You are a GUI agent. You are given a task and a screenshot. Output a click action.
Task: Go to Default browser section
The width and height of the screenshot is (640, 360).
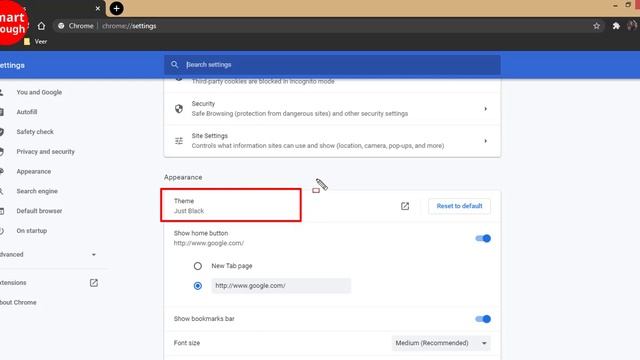tap(39, 211)
